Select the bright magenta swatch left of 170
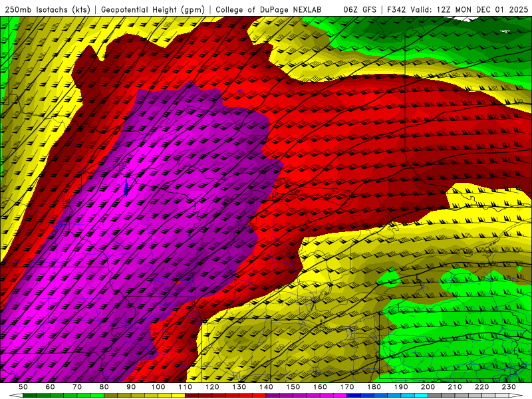 click(340, 396)
